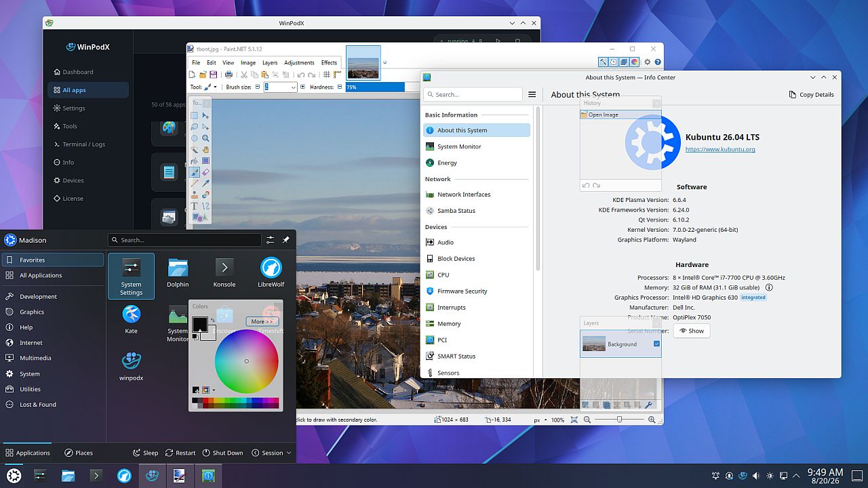Select the Zoom magnifier tool in Paint.NET
Screen dimensions: 868x488
point(205,138)
